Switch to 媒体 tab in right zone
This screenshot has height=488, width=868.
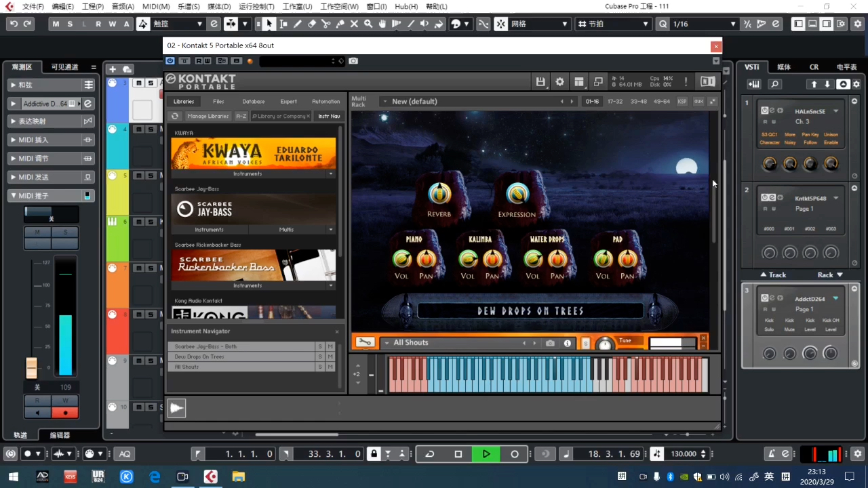tap(784, 67)
